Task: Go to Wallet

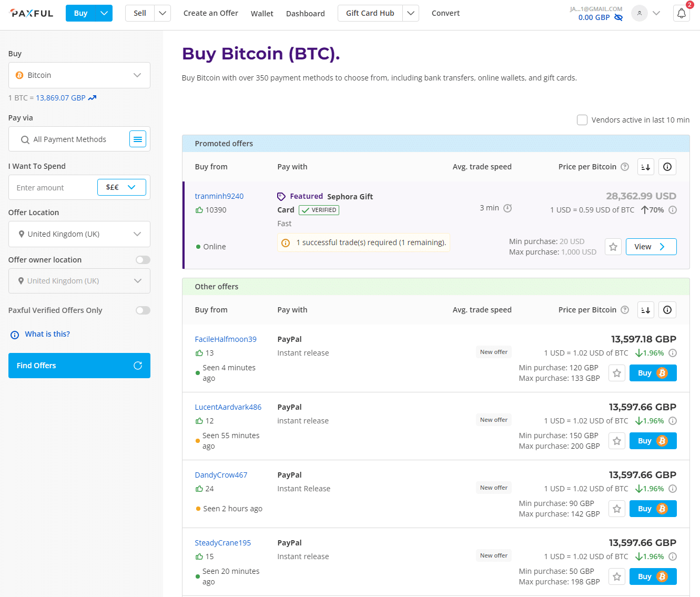Action: [x=262, y=14]
